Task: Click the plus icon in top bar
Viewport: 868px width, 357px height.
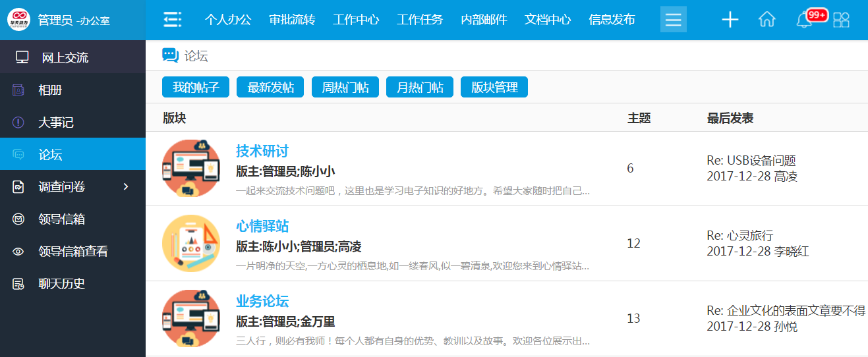Action: [730, 20]
